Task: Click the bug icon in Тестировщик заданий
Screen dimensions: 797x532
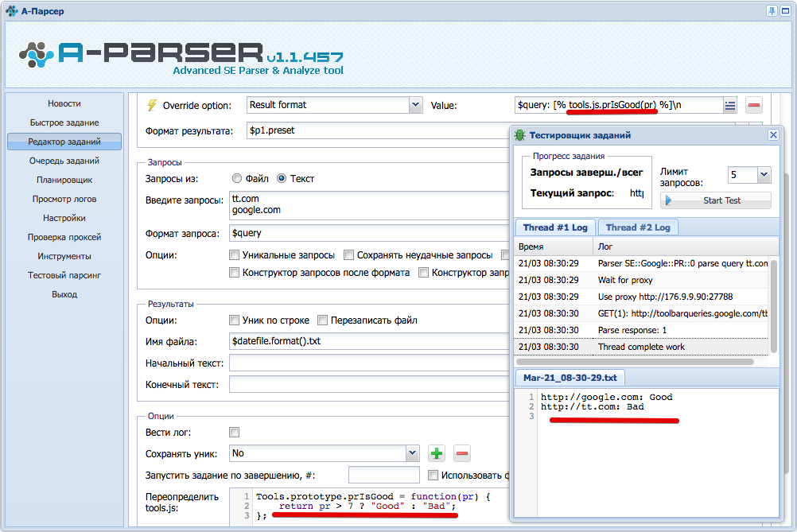Action: (x=519, y=135)
